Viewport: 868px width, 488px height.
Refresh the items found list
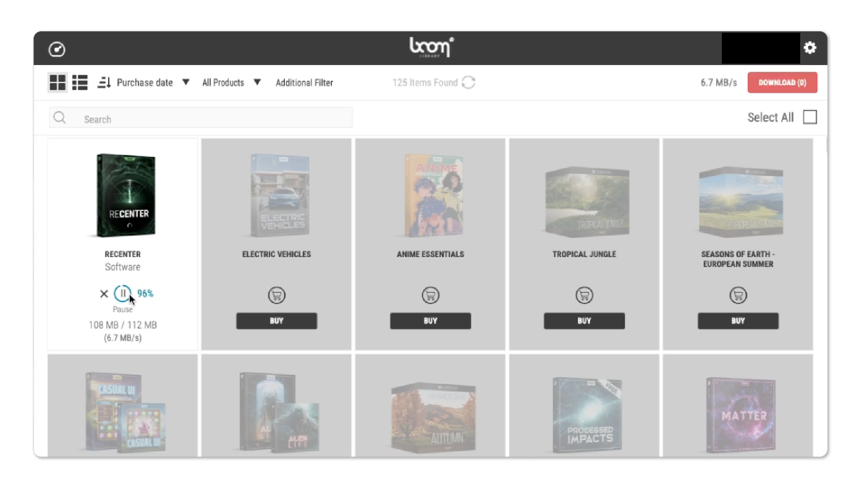tap(469, 83)
